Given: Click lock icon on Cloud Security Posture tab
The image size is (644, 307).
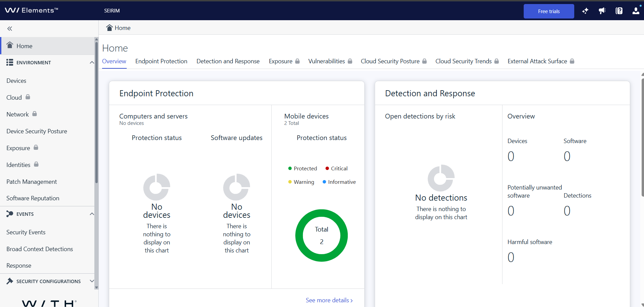Looking at the screenshot, I should 424,61.
